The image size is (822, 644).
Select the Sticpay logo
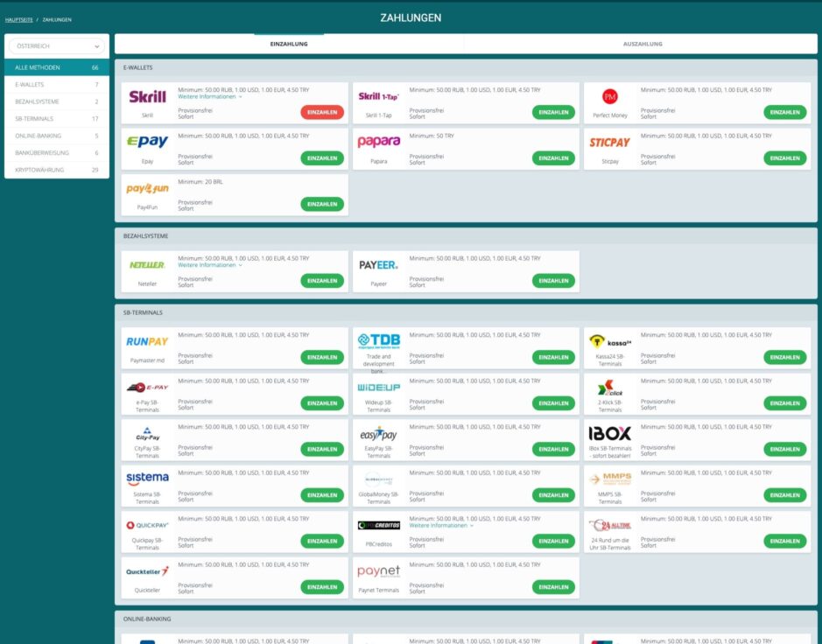(x=609, y=143)
